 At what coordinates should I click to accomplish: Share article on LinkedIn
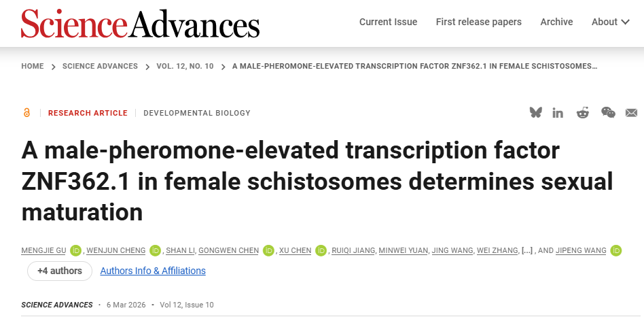point(558,113)
